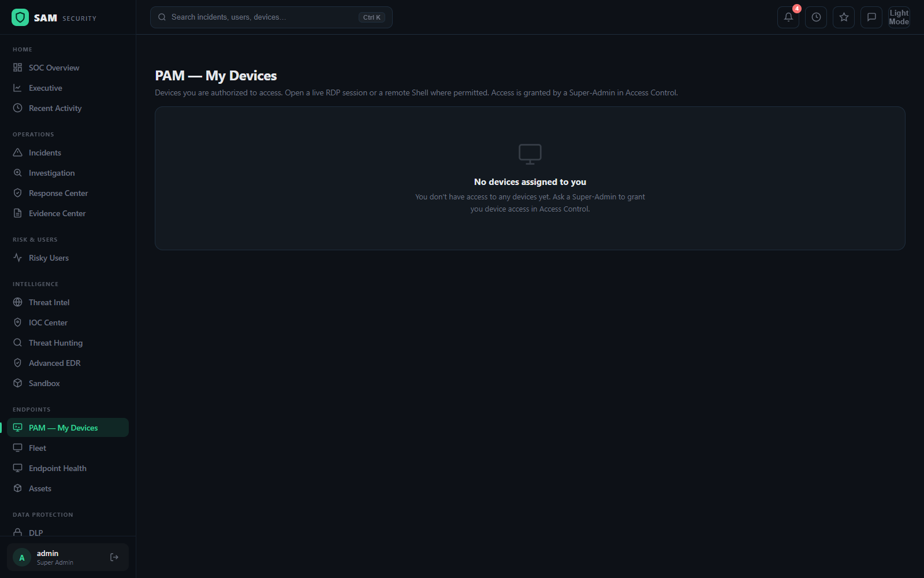The height and width of the screenshot is (578, 924).
Task: Open Investigation section
Action: coord(68,173)
